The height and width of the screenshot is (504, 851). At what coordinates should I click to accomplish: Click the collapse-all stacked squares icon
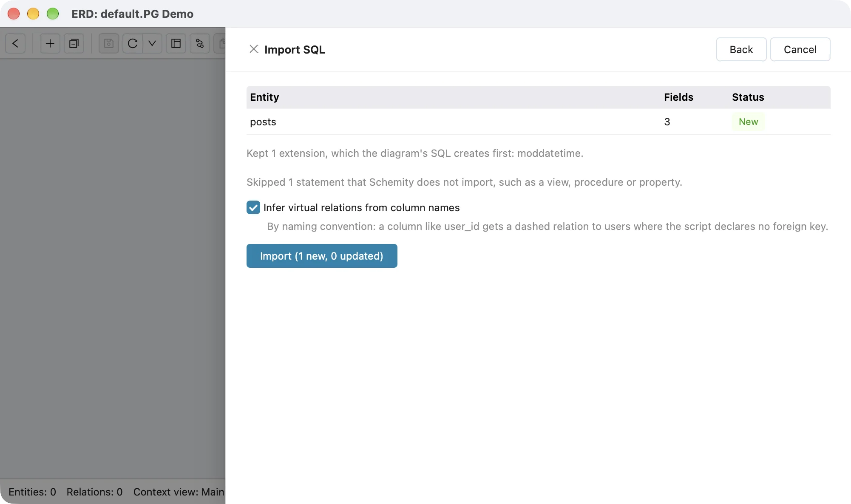click(74, 43)
